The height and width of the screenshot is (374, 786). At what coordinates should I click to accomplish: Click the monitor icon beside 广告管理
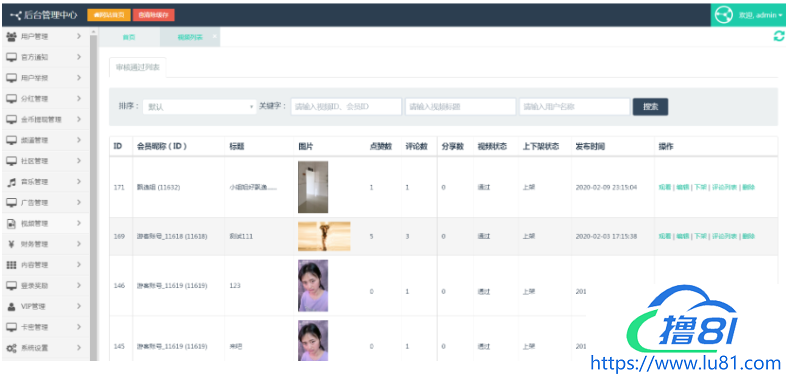12,203
